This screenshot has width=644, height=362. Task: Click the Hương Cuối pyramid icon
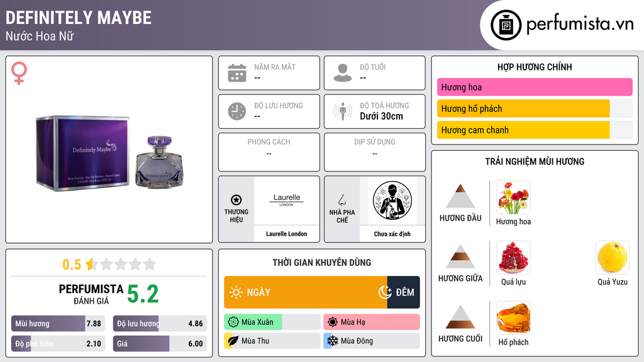pyautogui.click(x=460, y=317)
